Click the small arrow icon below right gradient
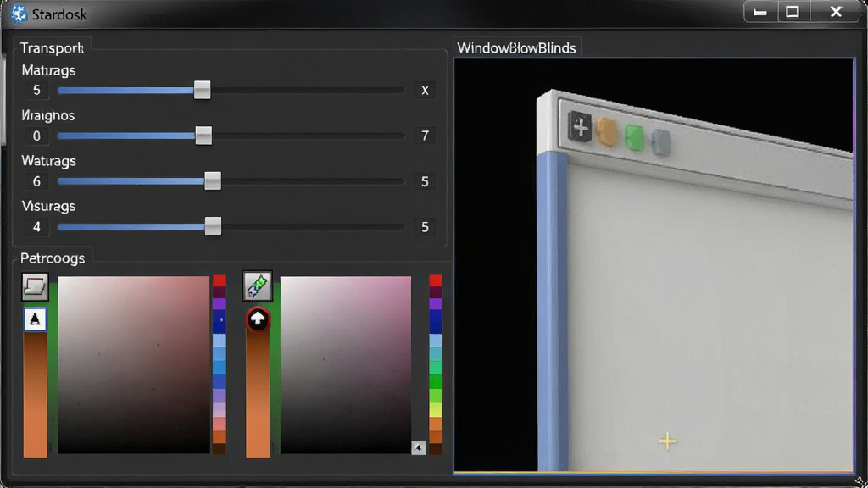Image resolution: width=868 pixels, height=488 pixels. point(419,447)
